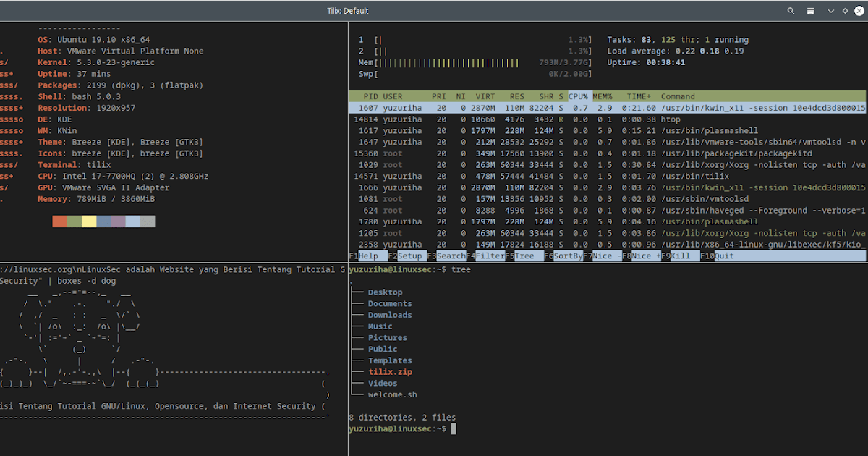Click the search icon in the Tilix titlebar
Image resolution: width=868 pixels, height=456 pixels.
(x=791, y=11)
